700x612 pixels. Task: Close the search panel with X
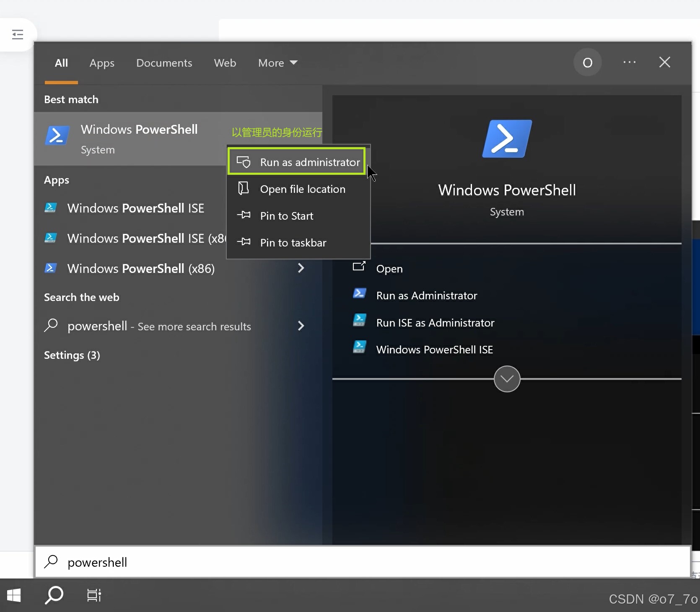(x=664, y=62)
